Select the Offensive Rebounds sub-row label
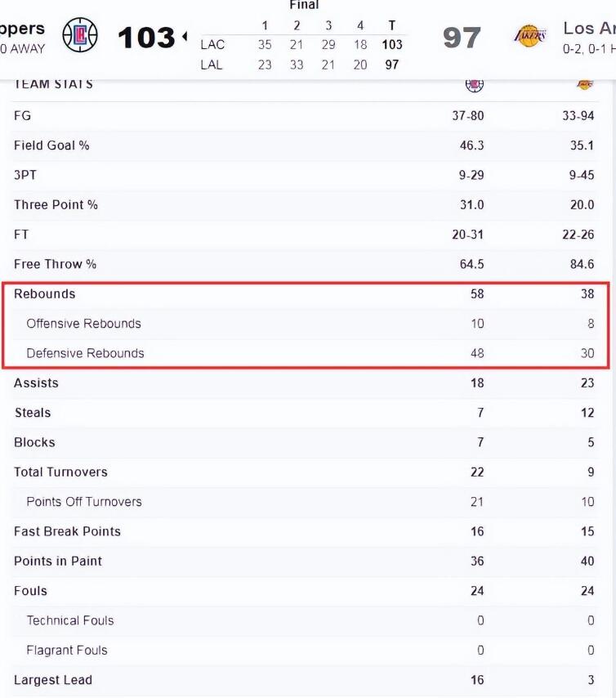This screenshot has width=616, height=698. click(x=83, y=324)
